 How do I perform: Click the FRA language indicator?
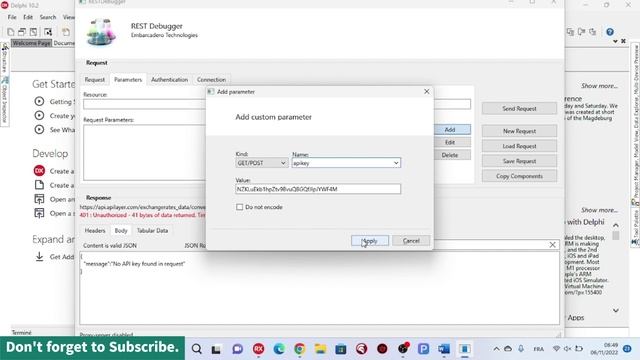click(x=538, y=349)
